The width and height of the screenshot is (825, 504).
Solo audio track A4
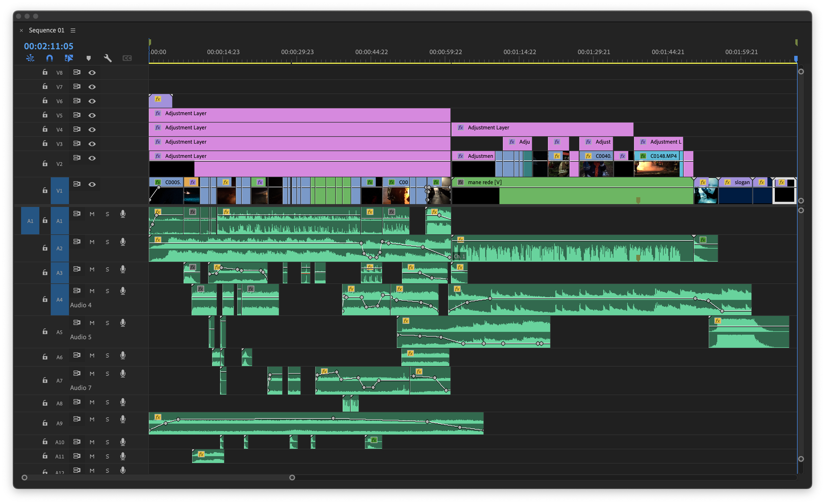pos(108,291)
